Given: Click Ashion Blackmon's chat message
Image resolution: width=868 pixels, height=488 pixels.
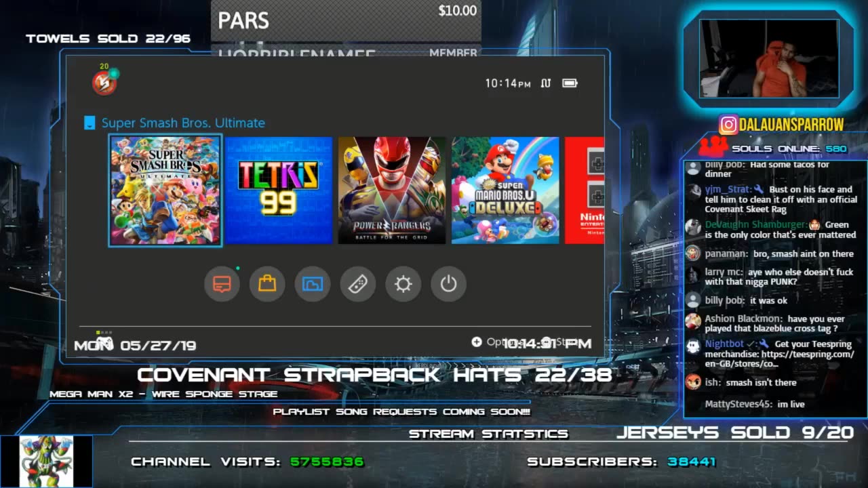Looking at the screenshot, I should 775,323.
